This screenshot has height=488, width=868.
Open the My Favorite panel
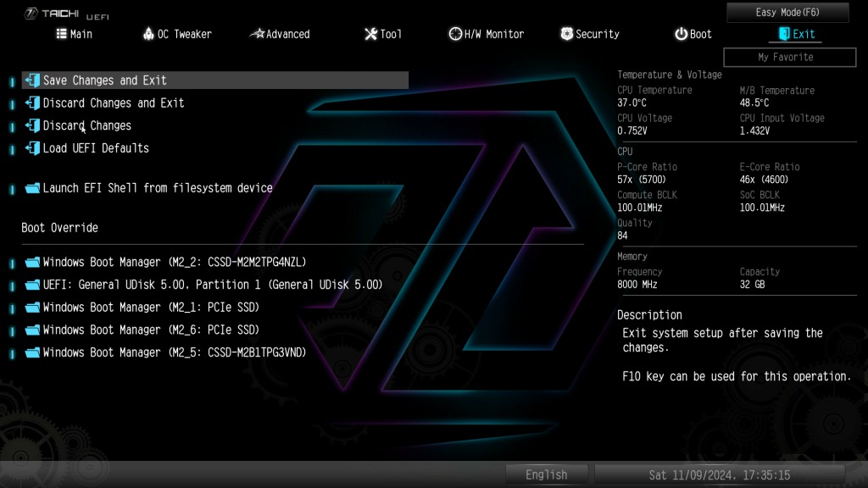789,57
